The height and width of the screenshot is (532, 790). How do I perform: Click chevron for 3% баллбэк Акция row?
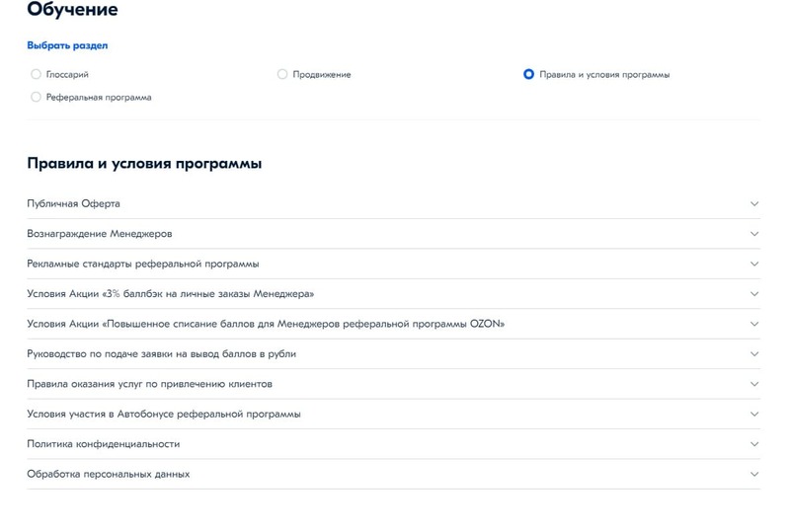(754, 294)
